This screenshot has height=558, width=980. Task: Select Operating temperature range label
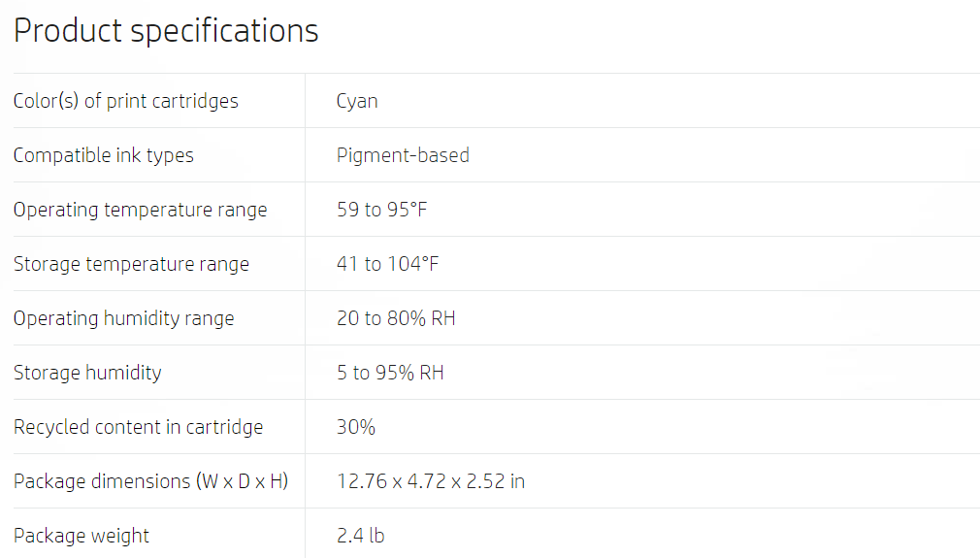click(140, 210)
